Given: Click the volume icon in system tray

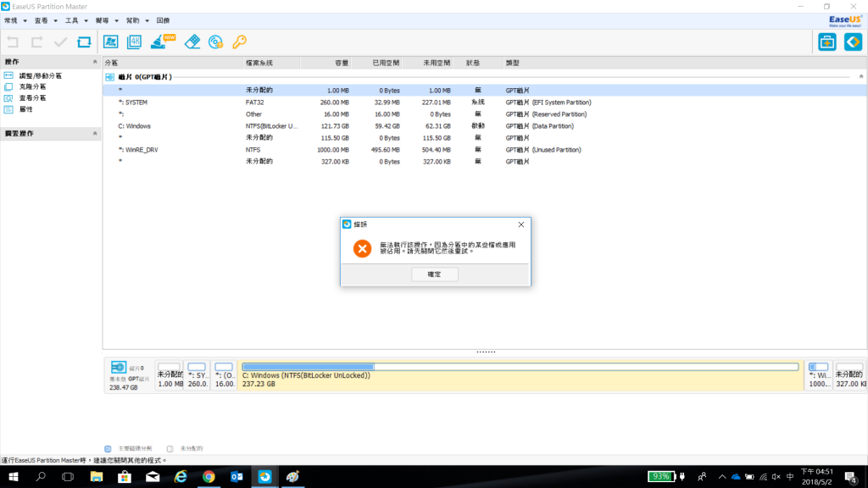Looking at the screenshot, I should [x=776, y=476].
